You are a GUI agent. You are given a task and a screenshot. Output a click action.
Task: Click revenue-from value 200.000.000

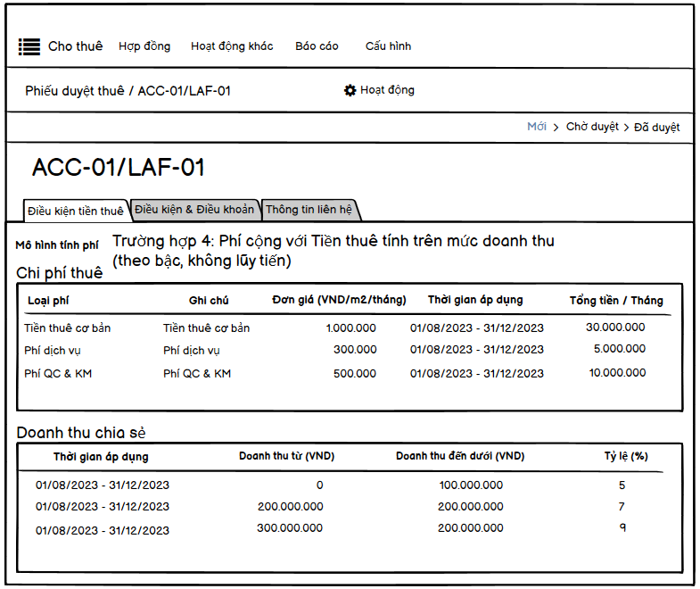290,507
